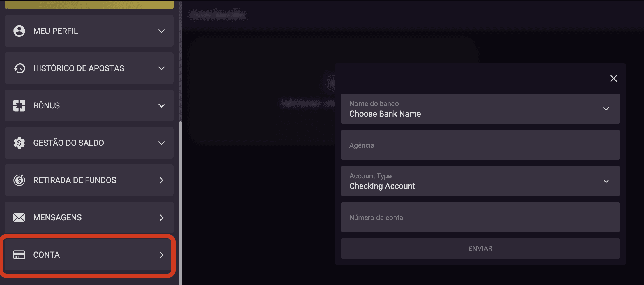Focus the Número da conta field
This screenshot has width=644, height=285.
pyautogui.click(x=480, y=217)
